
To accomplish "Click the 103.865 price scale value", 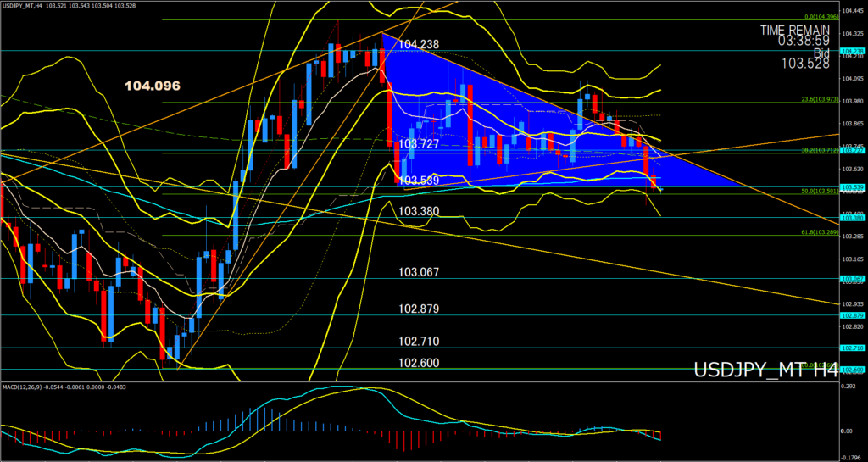I will tap(853, 124).
